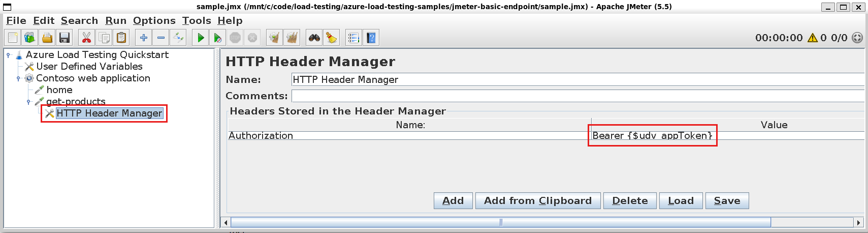Open the Function Helper dialog icon
This screenshot has width=868, height=233.
353,38
